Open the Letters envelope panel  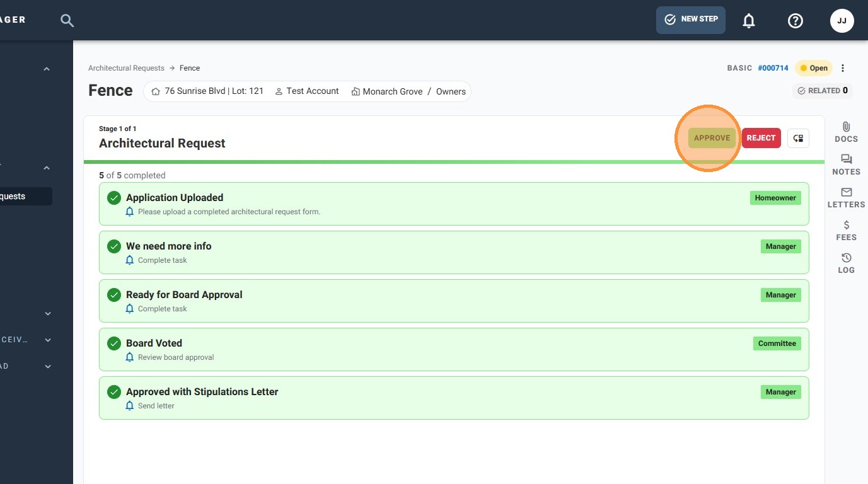tap(846, 198)
